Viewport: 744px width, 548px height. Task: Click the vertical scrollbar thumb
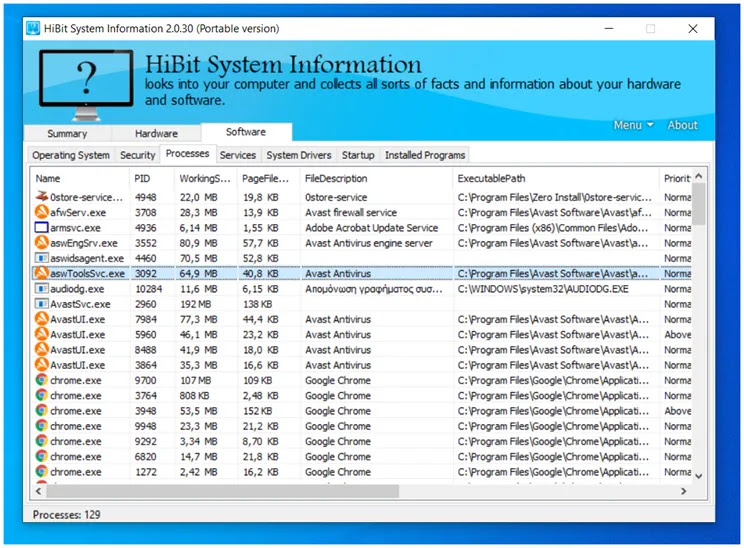pos(699,204)
